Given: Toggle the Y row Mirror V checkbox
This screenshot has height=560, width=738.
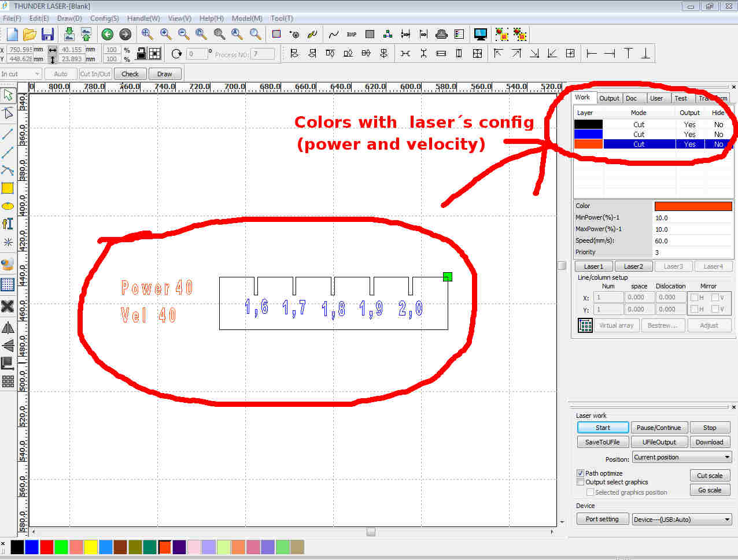Looking at the screenshot, I should pos(715,309).
